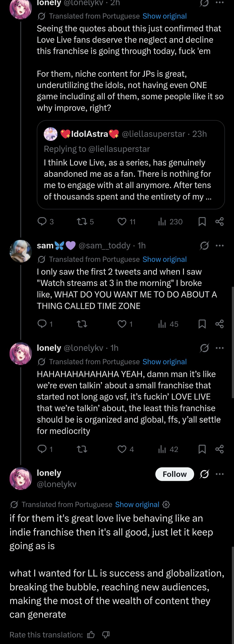Open the @sam_toddy profile handle
234x644 pixels.
click(x=104, y=245)
